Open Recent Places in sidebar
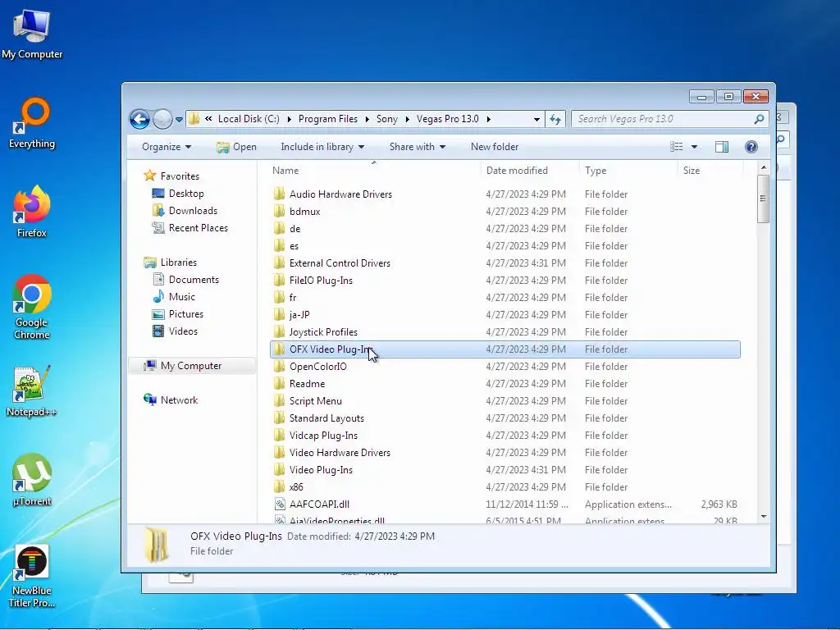 click(190, 228)
